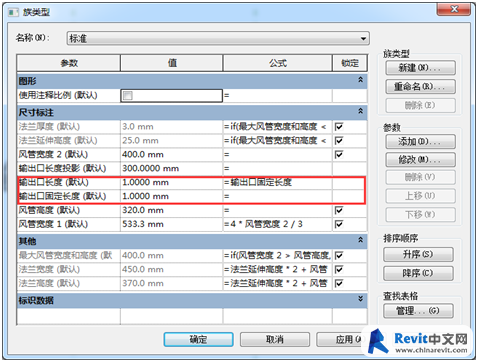Click the 添加(D) parameter button

click(420, 142)
